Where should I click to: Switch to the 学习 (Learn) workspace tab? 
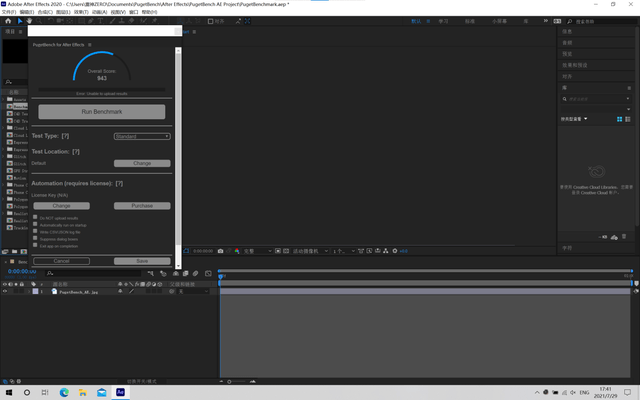pos(443,21)
